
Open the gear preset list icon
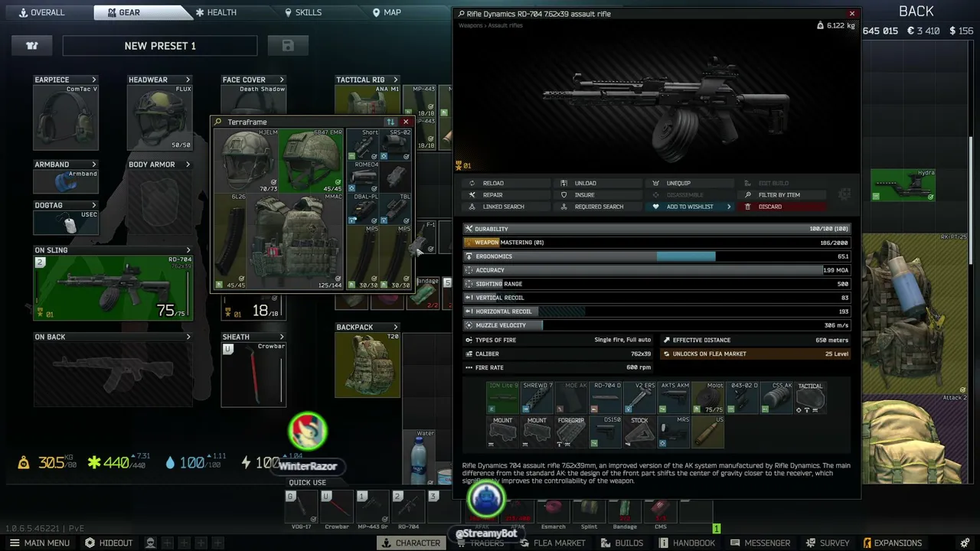click(x=32, y=46)
